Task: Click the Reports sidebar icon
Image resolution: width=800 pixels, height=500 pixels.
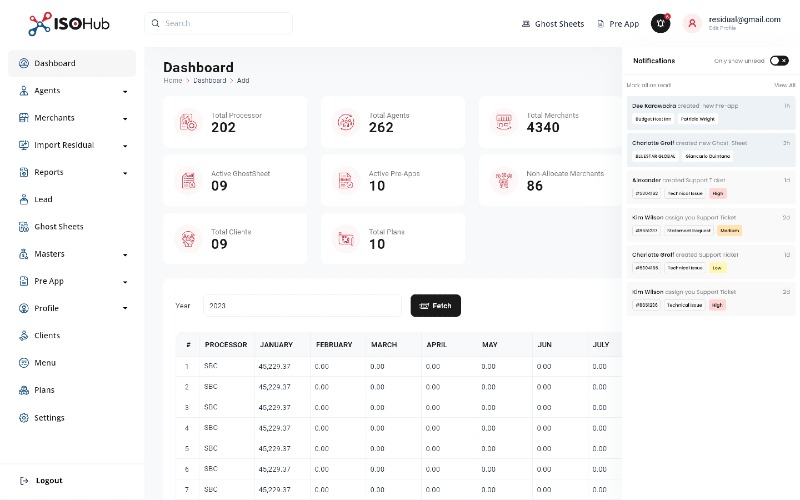Action: point(23,172)
